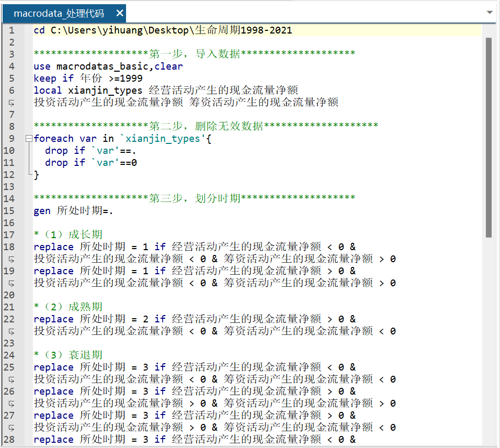
Task: Click the wrap arrow icon below line 6
Action: pos(12,103)
